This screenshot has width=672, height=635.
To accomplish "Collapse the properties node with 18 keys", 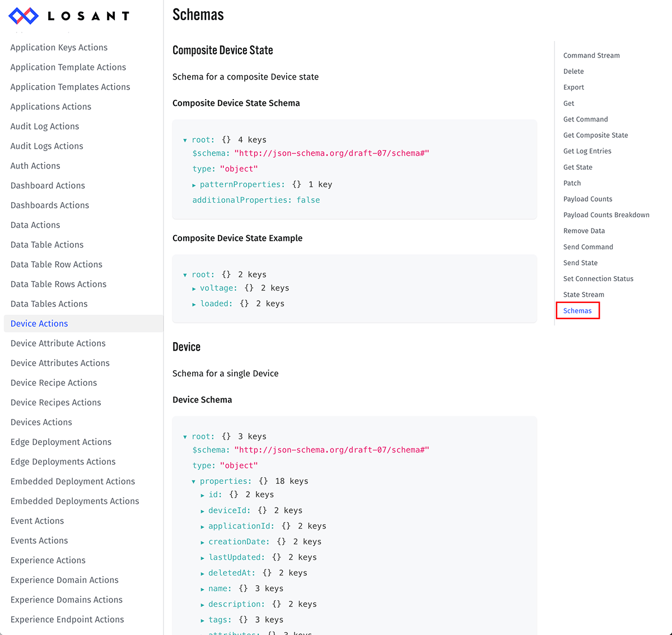I will click(194, 482).
